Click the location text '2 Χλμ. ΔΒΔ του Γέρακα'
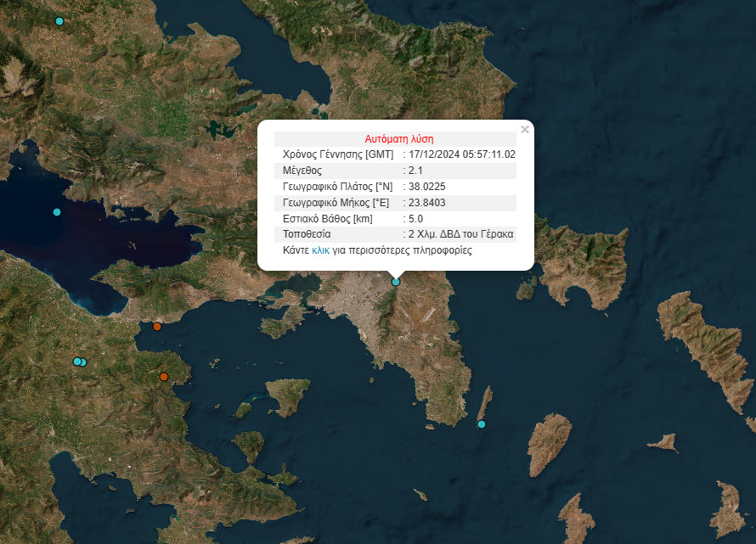 460,234
